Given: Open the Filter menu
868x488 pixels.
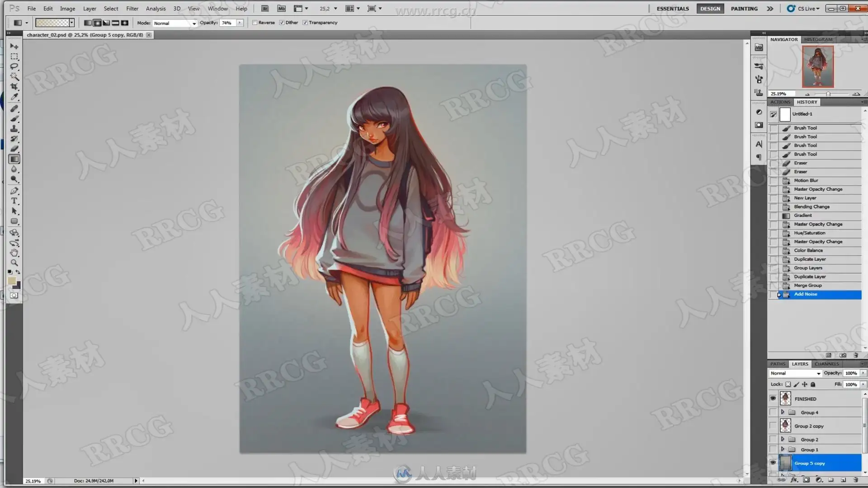Looking at the screenshot, I should coord(132,9).
